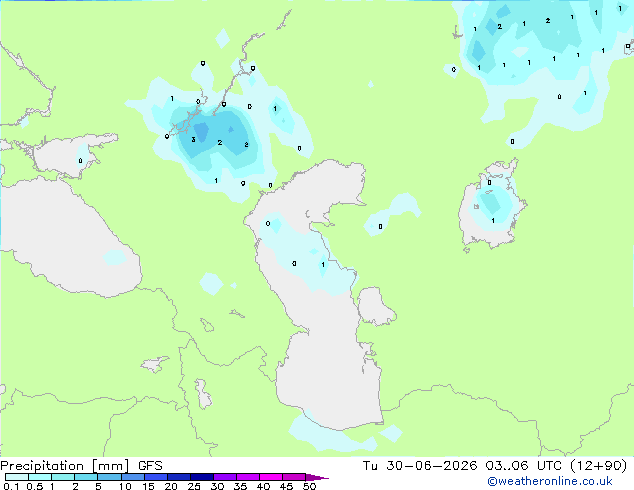Screen dimensions: 634x490
Task: Select the 2–5 mm legend color swatch
Action: click(86, 477)
